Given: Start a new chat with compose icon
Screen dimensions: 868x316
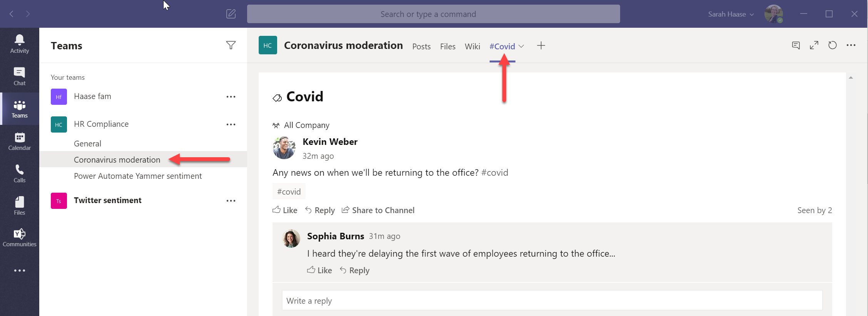Looking at the screenshot, I should point(231,14).
